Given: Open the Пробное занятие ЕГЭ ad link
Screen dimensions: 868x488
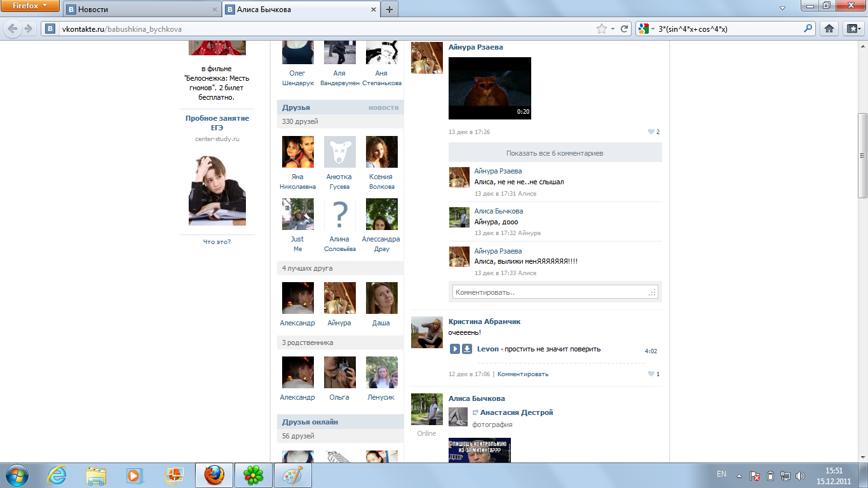Looking at the screenshot, I should click(217, 123).
